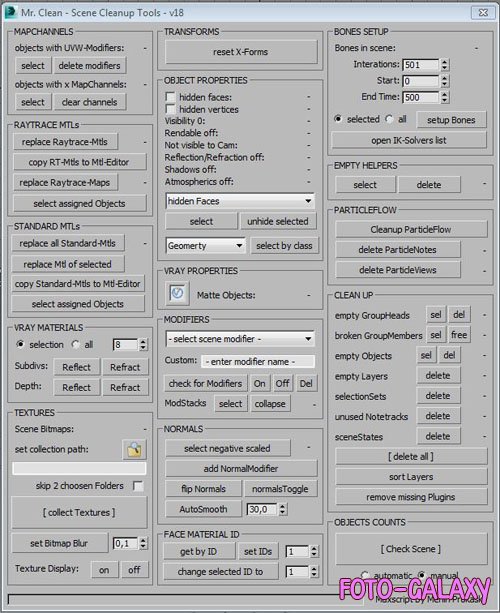Viewport: 500px width, 613px height.
Task: Turn Texture Display on
Action: pos(104,570)
